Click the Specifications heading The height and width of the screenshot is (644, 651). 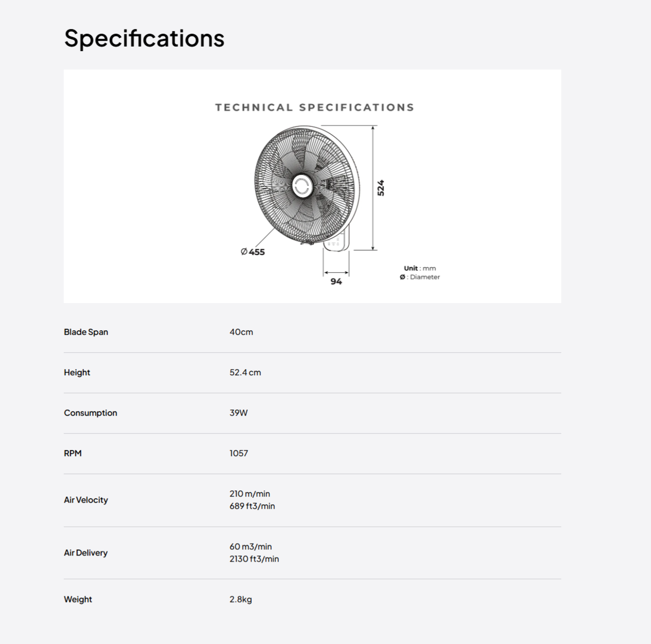(x=144, y=38)
